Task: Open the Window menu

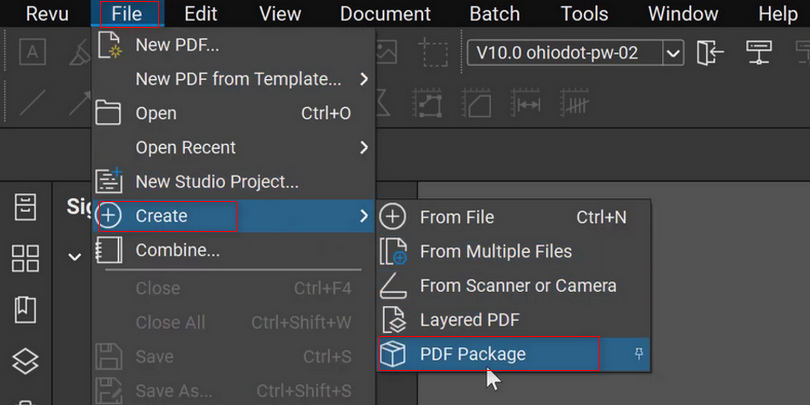Action: click(x=683, y=14)
